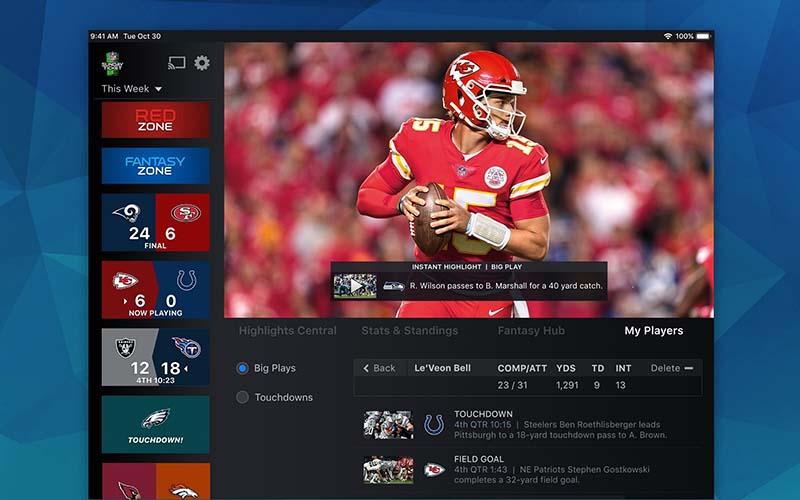Click the COMP/ATT column header

[x=522, y=368]
